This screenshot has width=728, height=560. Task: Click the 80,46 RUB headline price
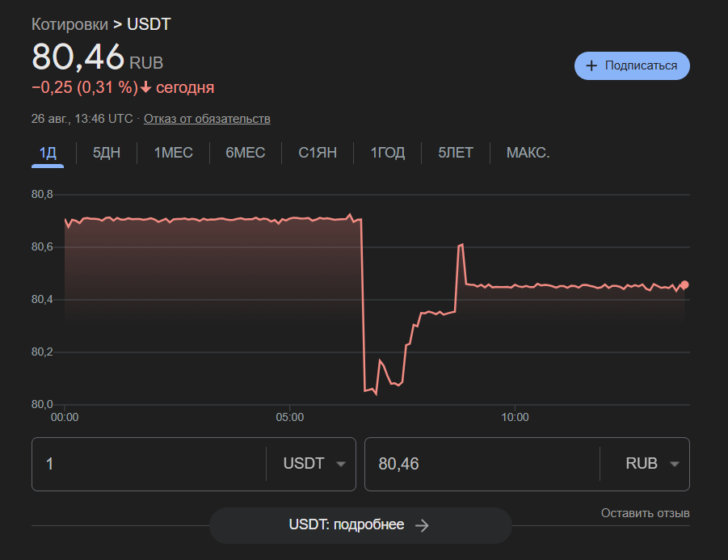click(x=98, y=57)
